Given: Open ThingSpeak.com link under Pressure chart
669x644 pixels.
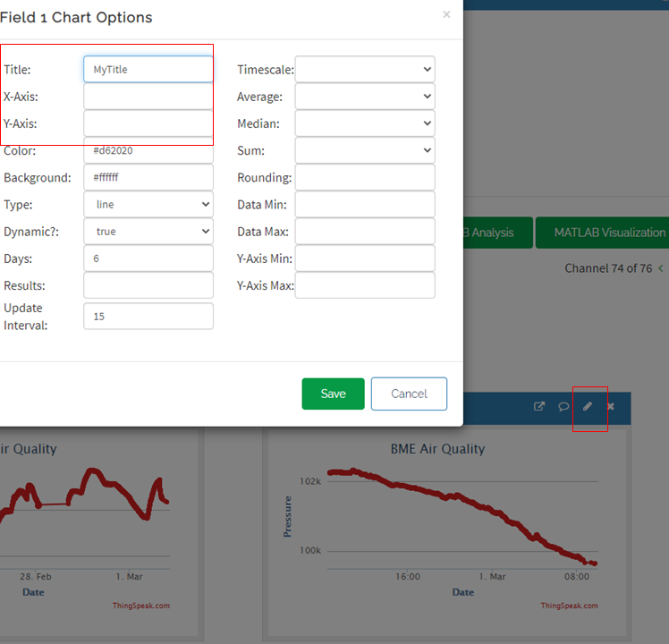Looking at the screenshot, I should point(569,606).
